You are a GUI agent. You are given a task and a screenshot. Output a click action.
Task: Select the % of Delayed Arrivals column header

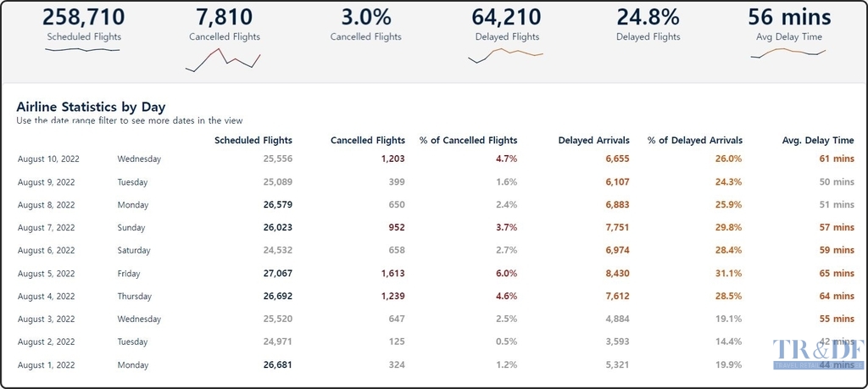[694, 141]
